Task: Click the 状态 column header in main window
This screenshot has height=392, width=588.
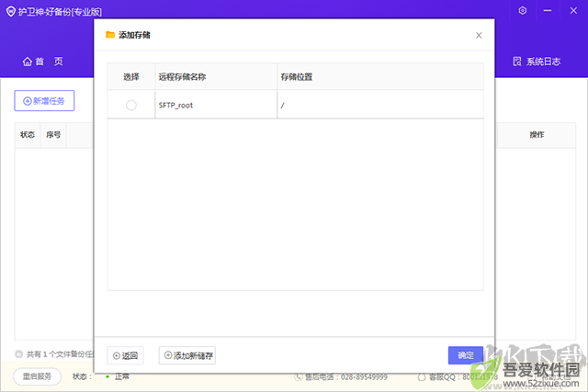Action: 28,135
